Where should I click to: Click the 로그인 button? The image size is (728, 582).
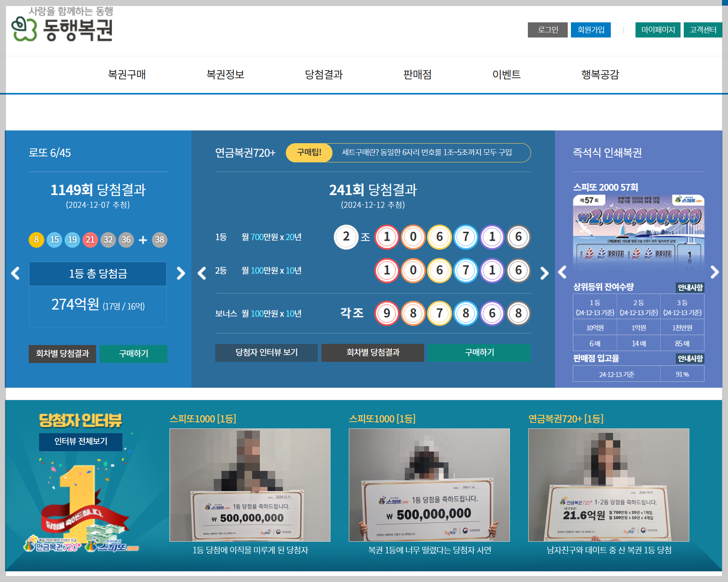tap(548, 30)
